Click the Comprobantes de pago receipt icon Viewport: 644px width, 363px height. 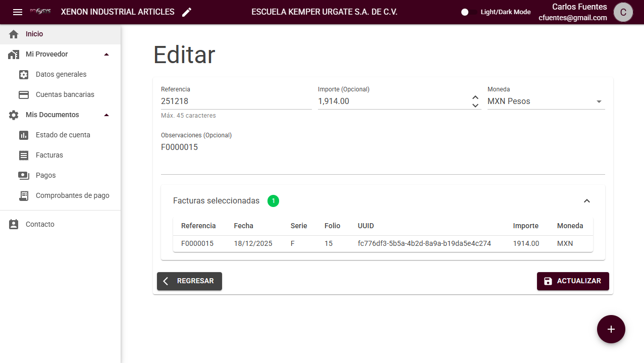tap(24, 196)
